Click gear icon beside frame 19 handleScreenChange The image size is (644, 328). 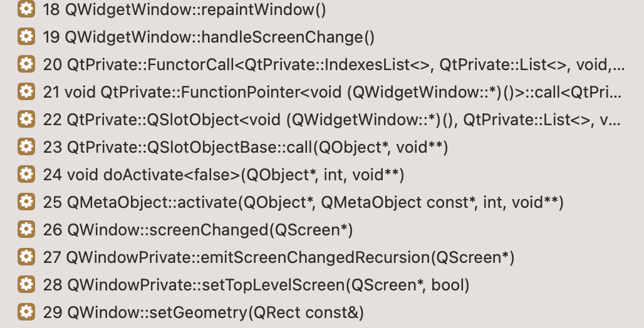[x=26, y=36]
